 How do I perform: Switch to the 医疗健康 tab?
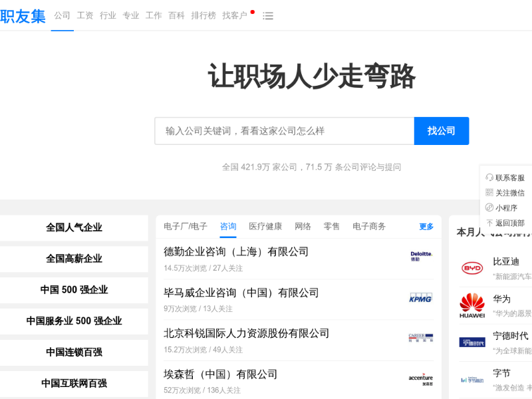265,227
